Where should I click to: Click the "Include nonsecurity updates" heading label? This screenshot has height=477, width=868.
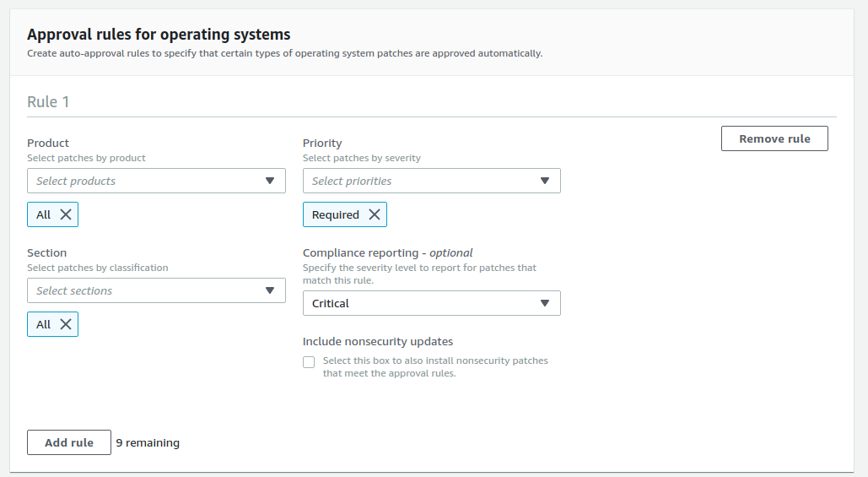click(378, 342)
